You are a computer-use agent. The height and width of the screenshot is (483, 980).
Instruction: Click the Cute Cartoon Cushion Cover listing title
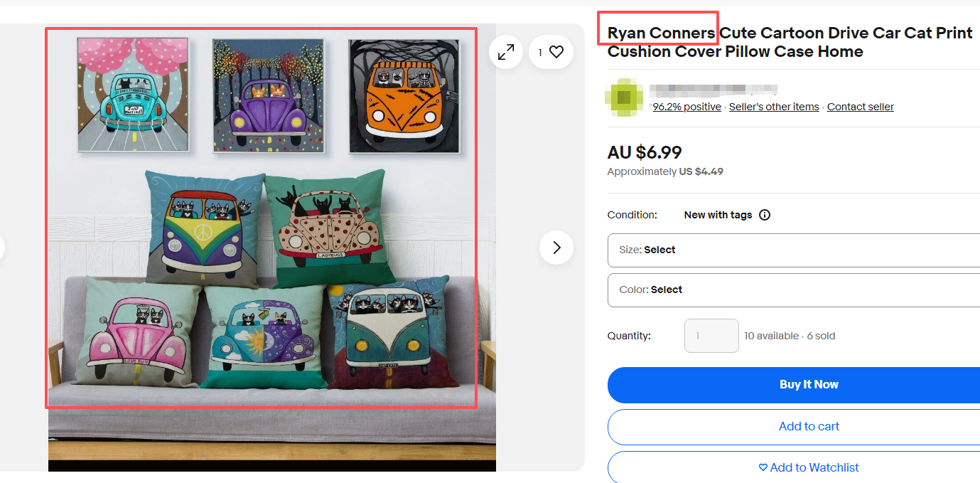(790, 42)
